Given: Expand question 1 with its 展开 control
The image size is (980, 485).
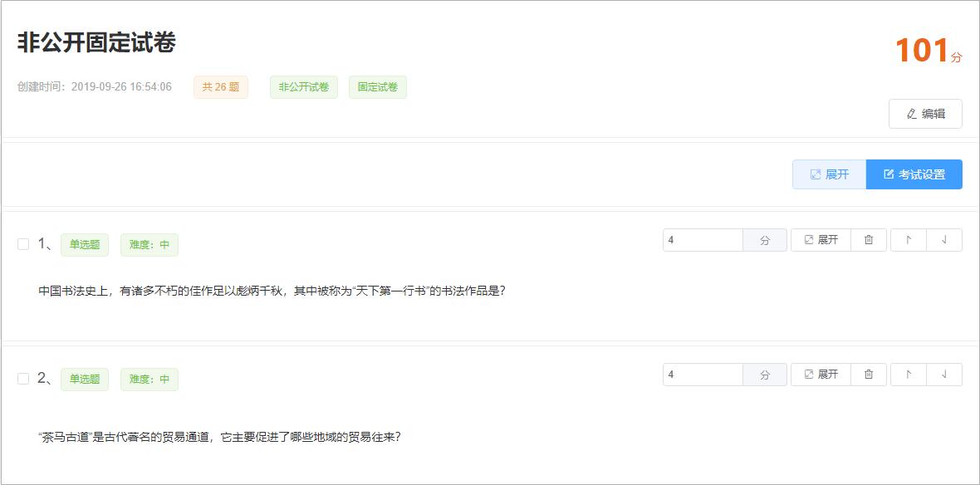Looking at the screenshot, I should [820, 239].
